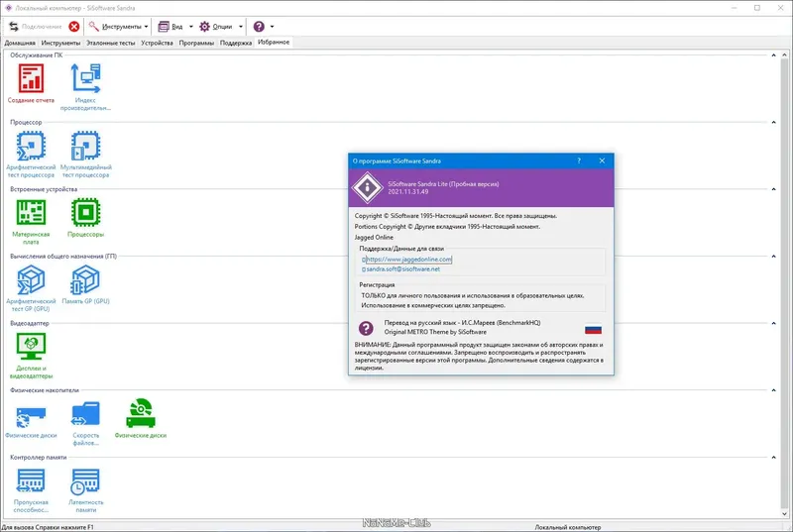Viewport: 793px width, 532px height.
Task: Launch Скорость файлов benchmark icon
Action: coord(85,414)
